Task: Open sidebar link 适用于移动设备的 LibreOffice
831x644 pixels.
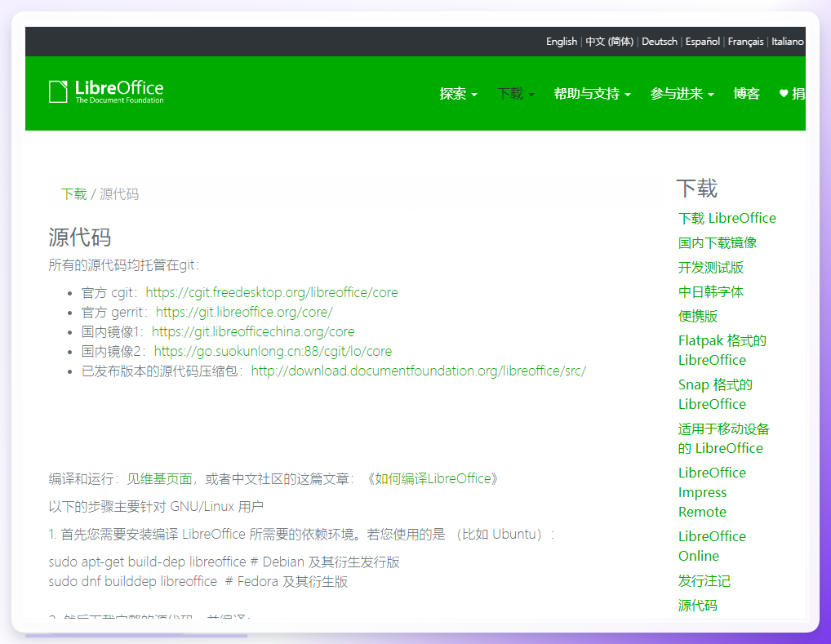Action: [x=723, y=438]
